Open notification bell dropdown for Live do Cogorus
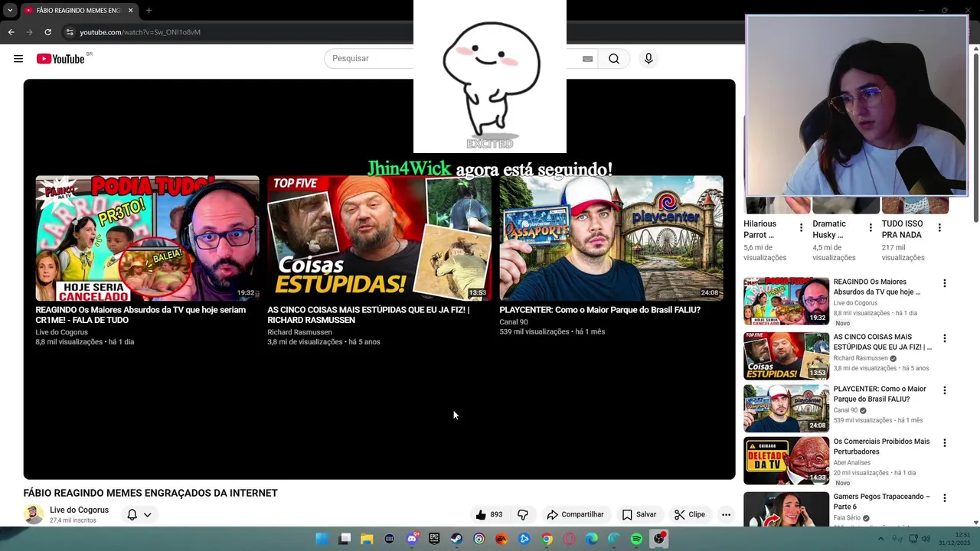 coord(139,515)
